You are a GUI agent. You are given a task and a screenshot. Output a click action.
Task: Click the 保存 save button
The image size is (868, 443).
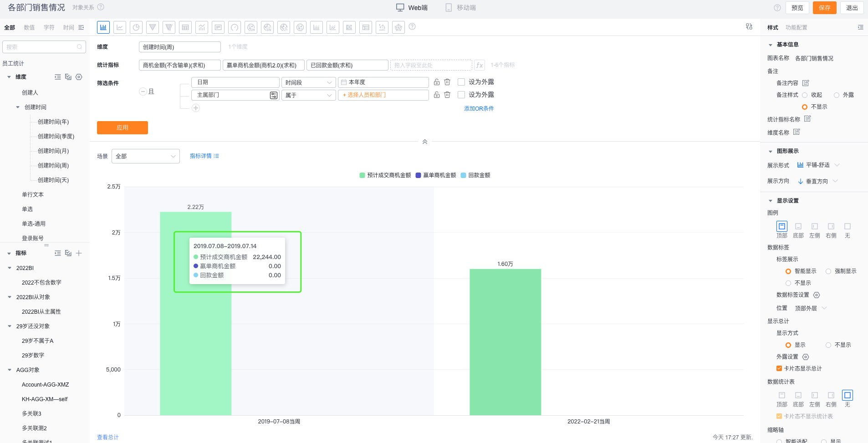(x=825, y=8)
